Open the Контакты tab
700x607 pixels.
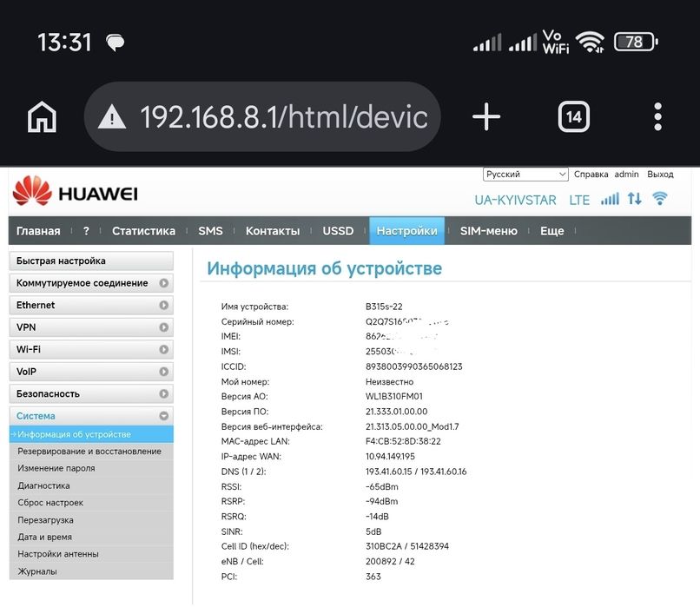[273, 231]
